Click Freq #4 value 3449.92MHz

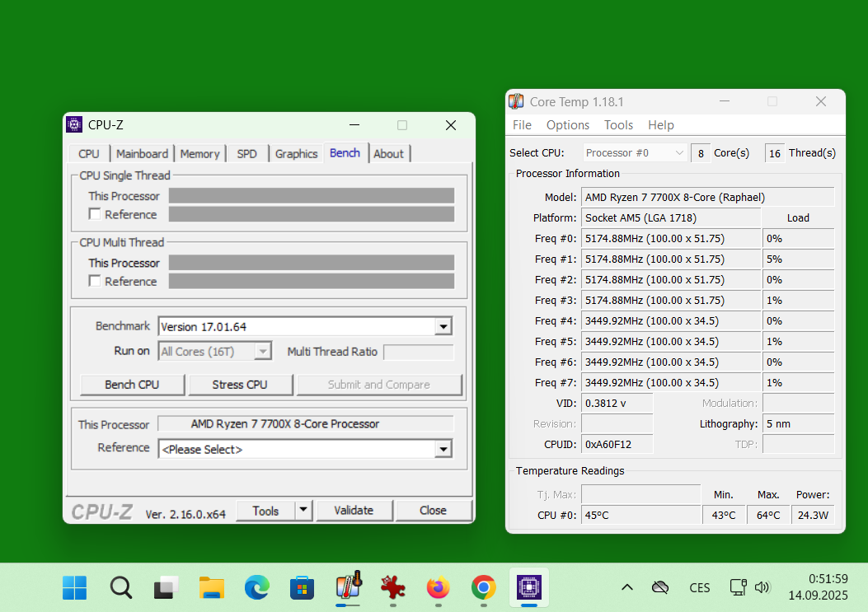[x=671, y=321]
